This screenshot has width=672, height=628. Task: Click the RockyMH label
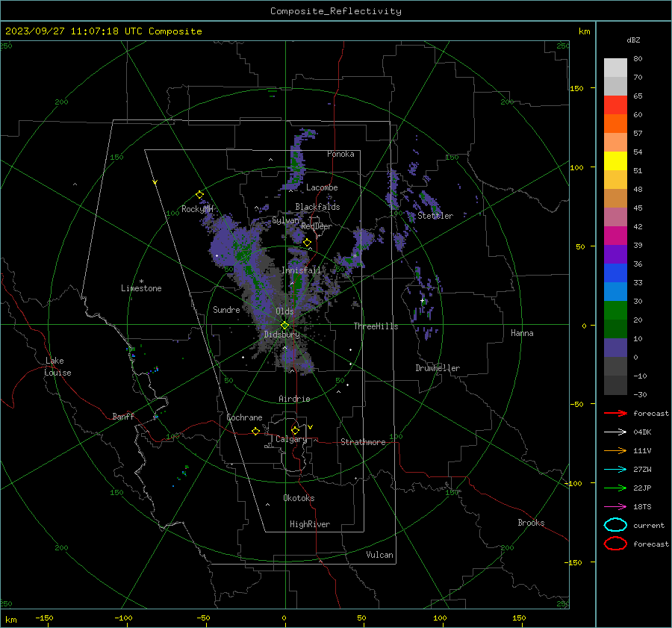coord(197,209)
